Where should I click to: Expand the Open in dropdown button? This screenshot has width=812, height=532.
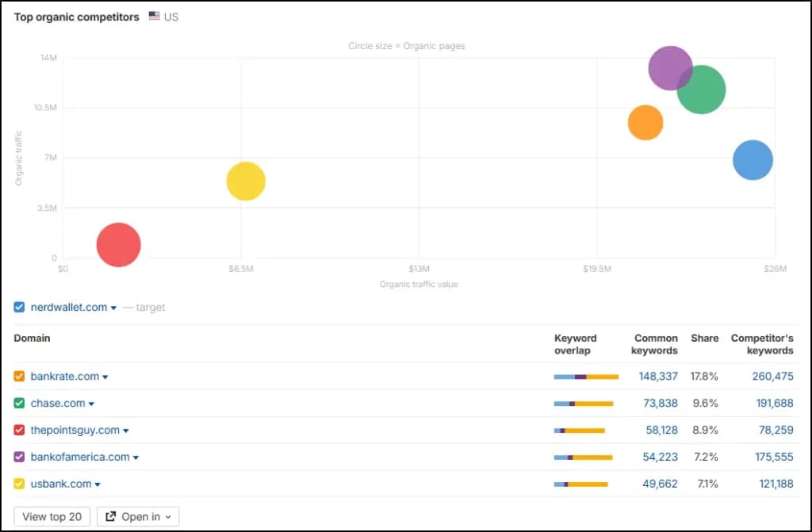tap(138, 516)
